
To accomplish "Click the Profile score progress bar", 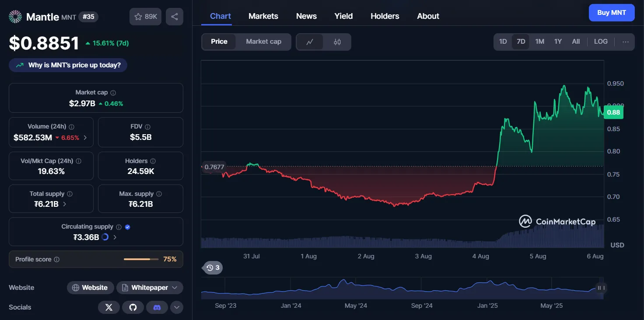I will tap(141, 259).
